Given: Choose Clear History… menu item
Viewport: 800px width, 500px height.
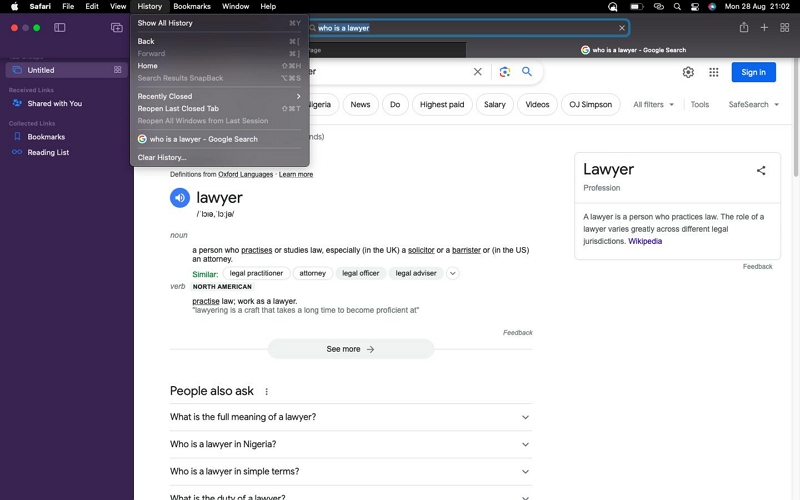Looking at the screenshot, I should [219, 157].
